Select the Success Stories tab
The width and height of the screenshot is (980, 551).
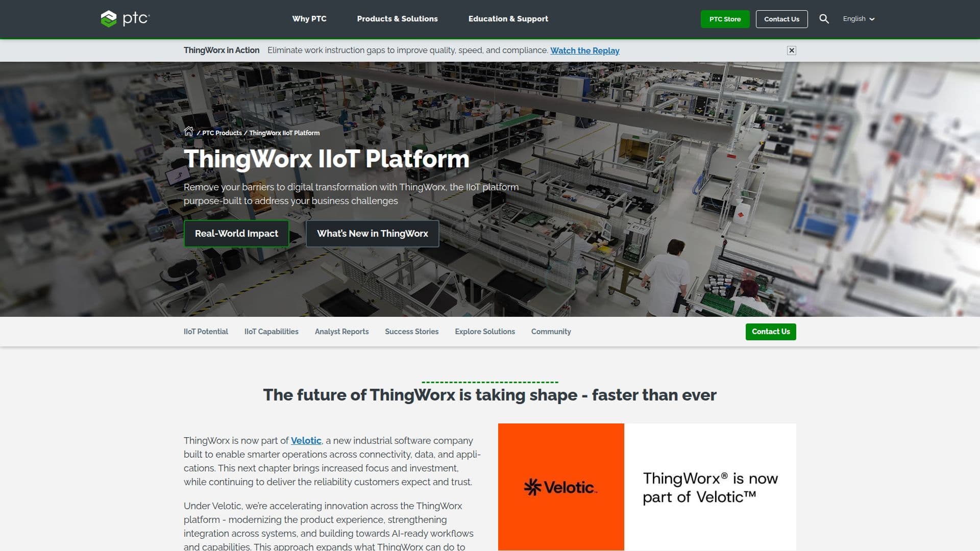(x=411, y=332)
